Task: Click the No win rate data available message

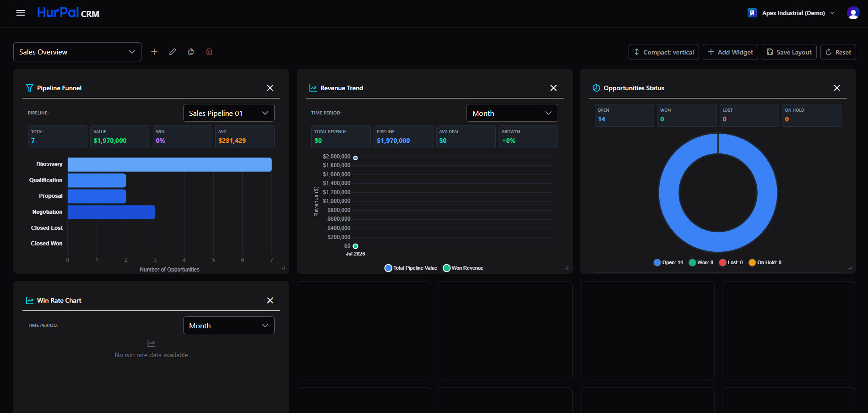Action: [152, 355]
